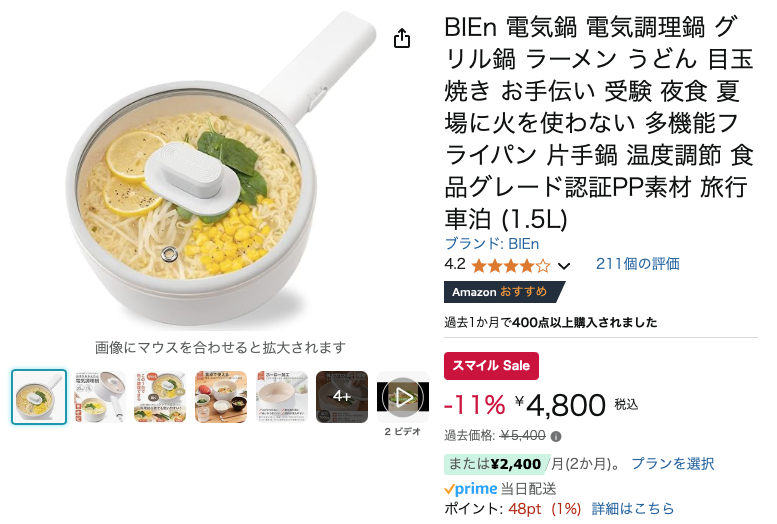Open the 詳細はこちら points details link
Image resolution: width=777 pixels, height=524 pixels.
(633, 509)
